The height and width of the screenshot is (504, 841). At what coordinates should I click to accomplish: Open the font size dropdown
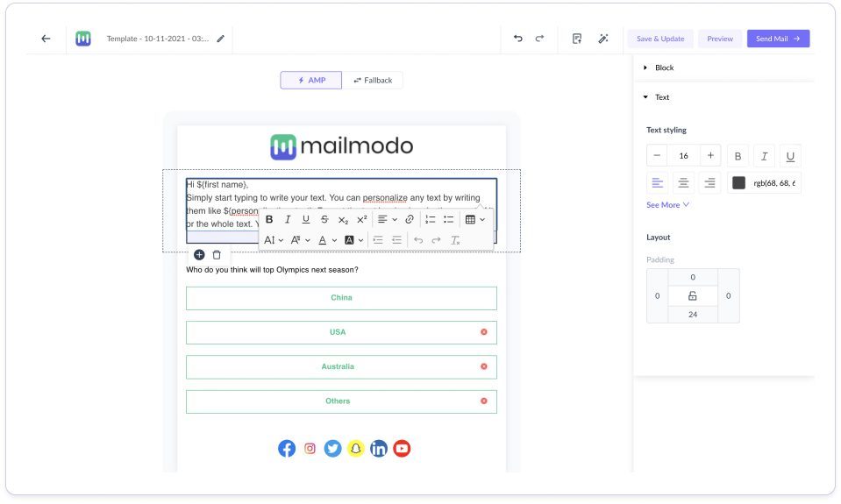pyautogui.click(x=274, y=240)
